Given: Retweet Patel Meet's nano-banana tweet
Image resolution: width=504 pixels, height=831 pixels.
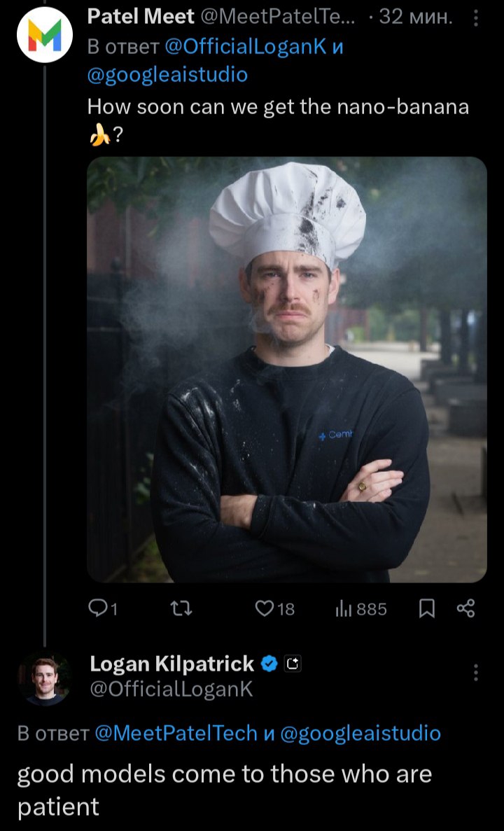Looking at the screenshot, I should point(180,609).
